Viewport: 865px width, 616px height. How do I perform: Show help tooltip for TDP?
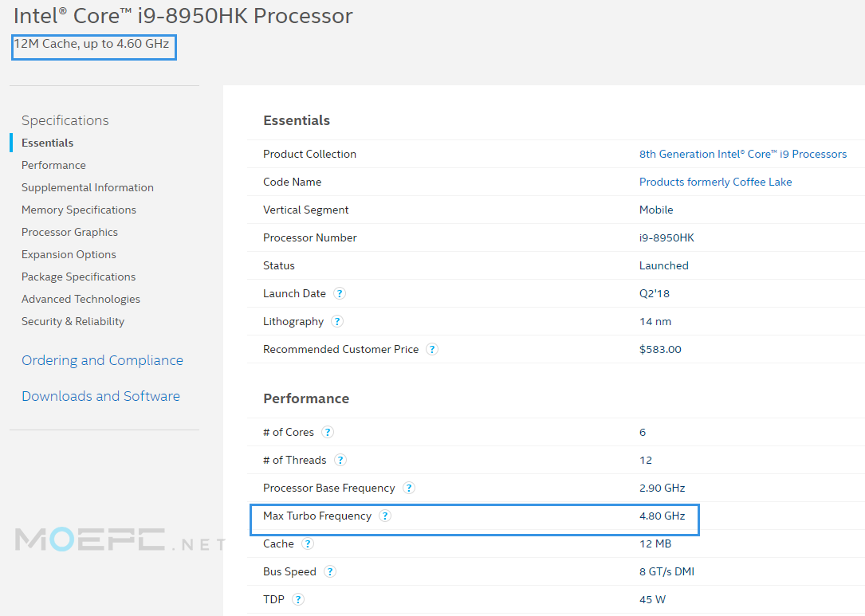[298, 599]
